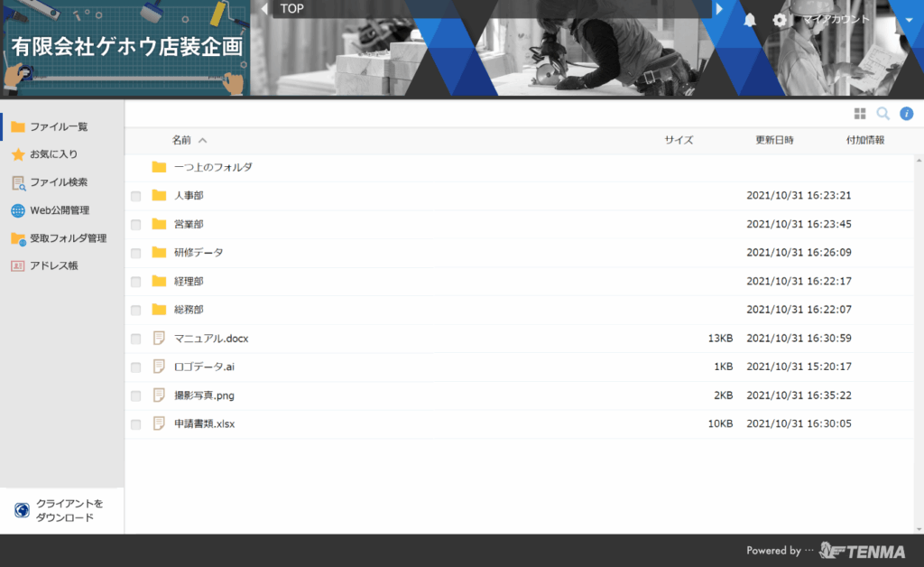Go up via 一つ上のフォルダ
Viewport: 924px width, 567px height.
point(212,167)
